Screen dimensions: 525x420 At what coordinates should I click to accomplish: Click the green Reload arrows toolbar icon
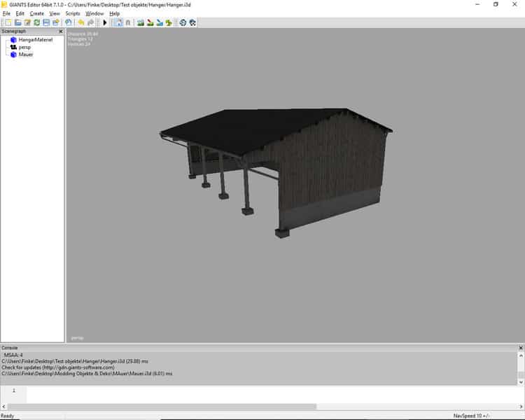point(36,22)
